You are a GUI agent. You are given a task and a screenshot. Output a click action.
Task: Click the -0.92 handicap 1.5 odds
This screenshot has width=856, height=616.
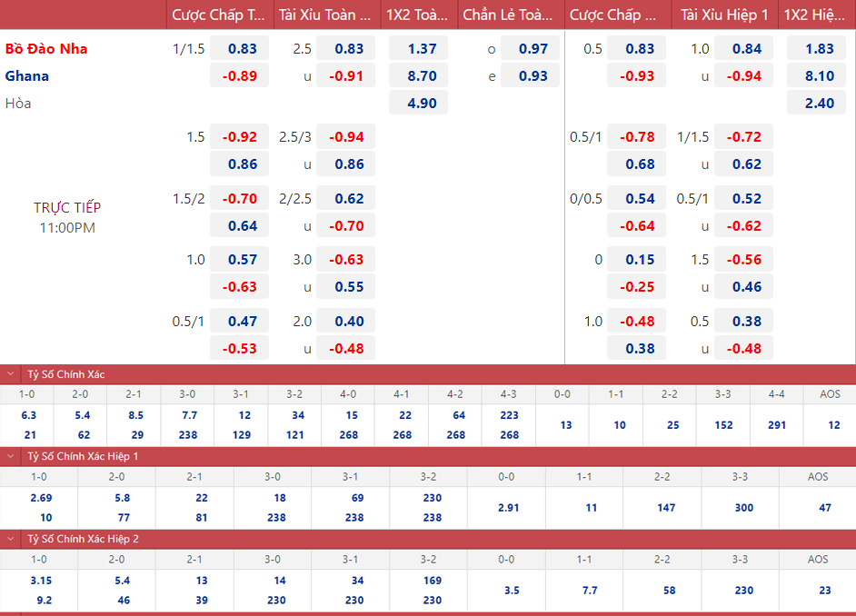(x=239, y=137)
